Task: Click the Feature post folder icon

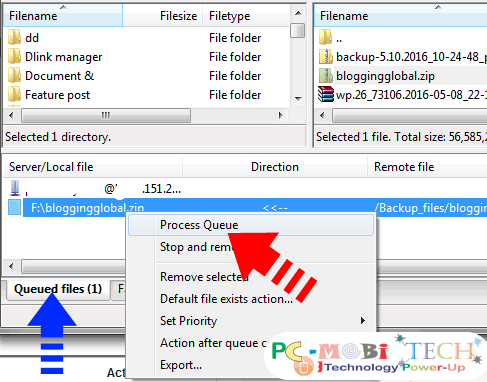Action: pyautogui.click(x=14, y=95)
